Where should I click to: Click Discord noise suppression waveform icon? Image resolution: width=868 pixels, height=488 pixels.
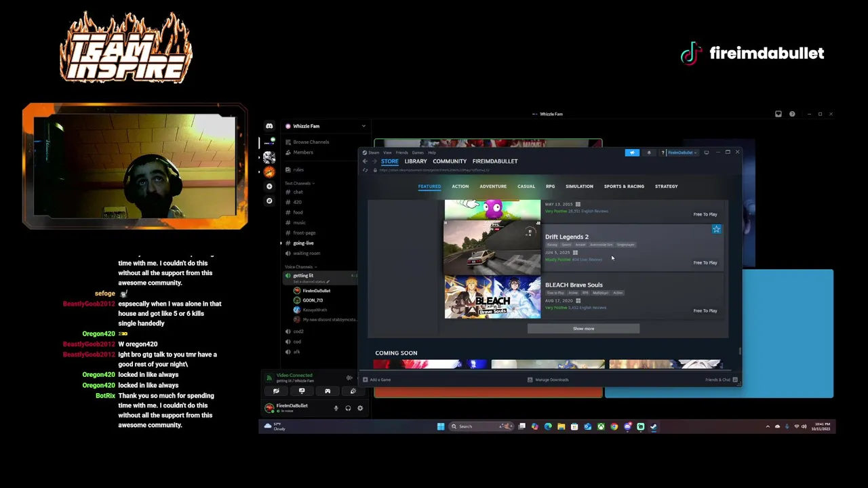pos(349,378)
